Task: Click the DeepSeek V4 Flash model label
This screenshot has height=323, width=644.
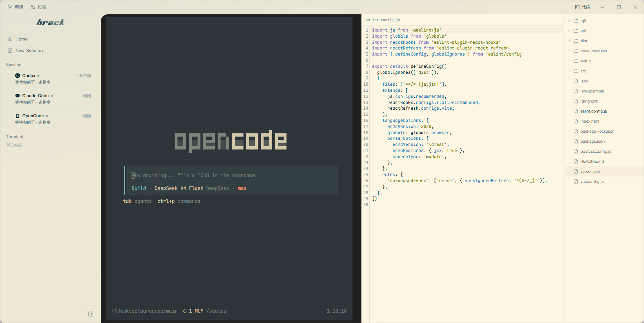Action: click(x=179, y=188)
